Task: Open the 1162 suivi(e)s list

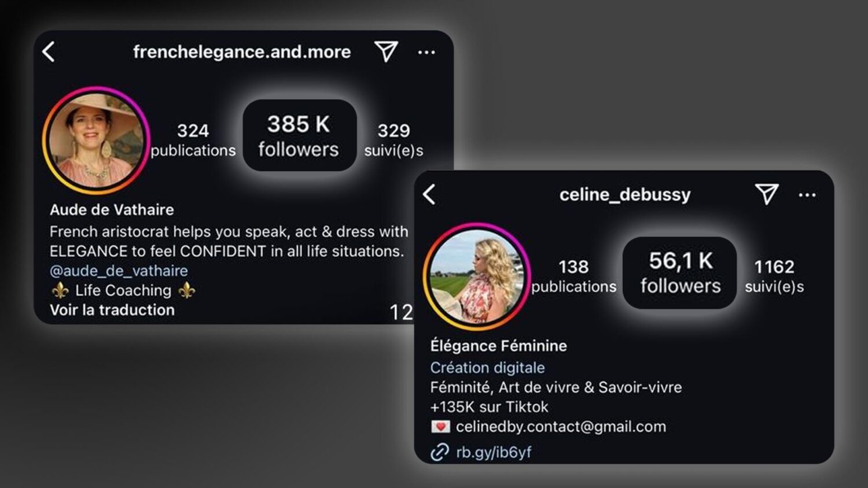Action: tap(774, 276)
